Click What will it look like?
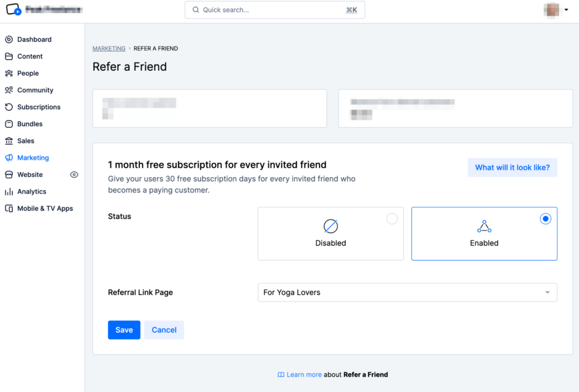 [512, 167]
